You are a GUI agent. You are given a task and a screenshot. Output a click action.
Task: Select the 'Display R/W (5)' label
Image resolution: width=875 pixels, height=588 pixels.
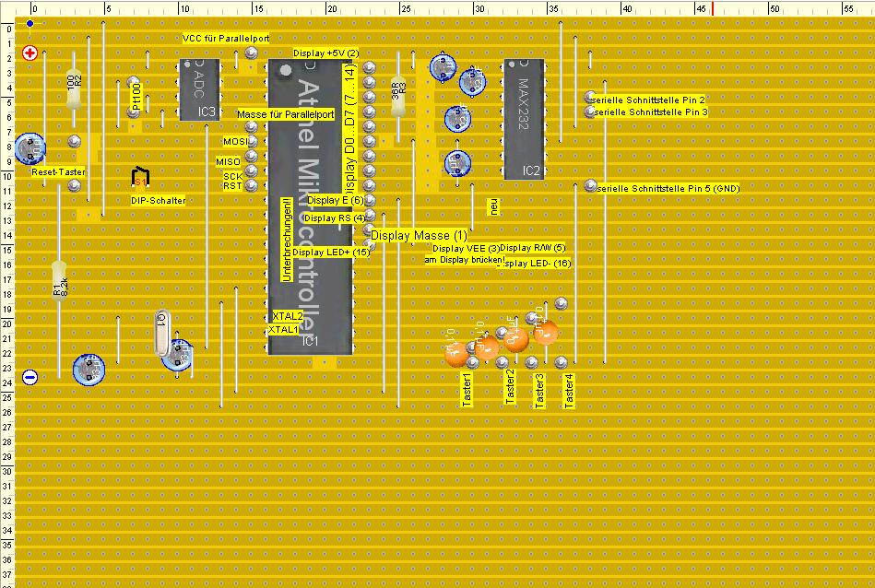(533, 248)
